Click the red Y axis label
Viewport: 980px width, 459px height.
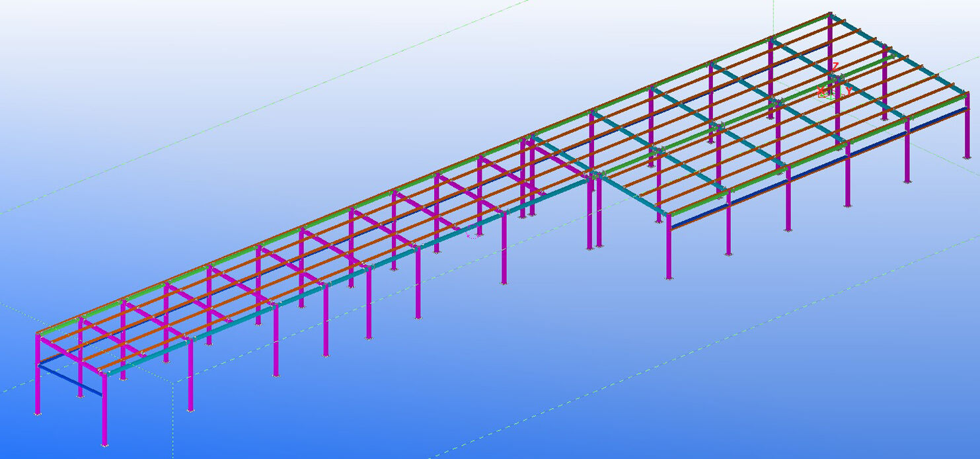pos(848,90)
